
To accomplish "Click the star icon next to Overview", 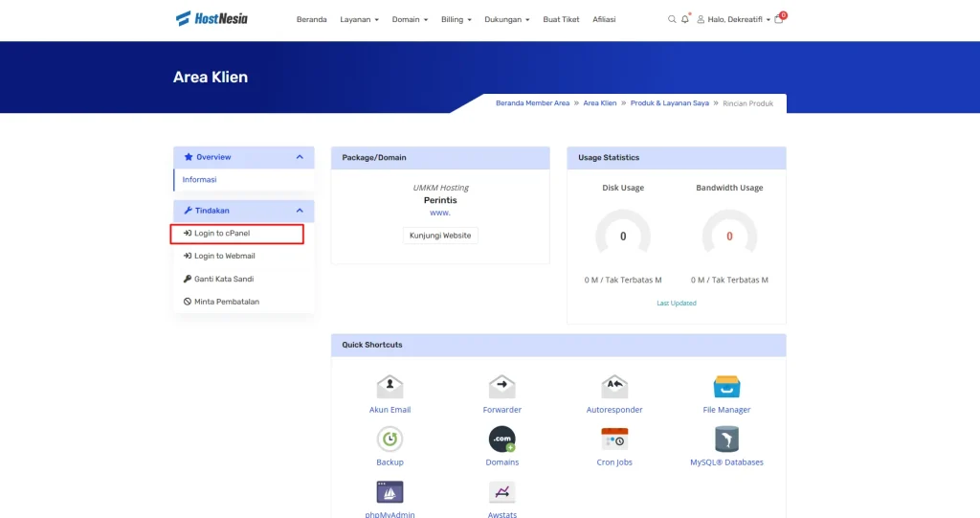I will (189, 157).
